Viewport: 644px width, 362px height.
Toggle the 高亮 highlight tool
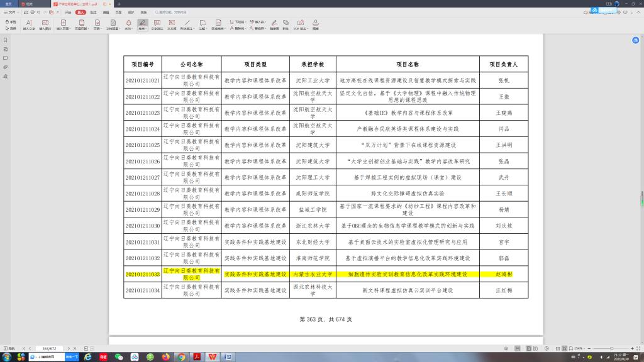[142, 25]
